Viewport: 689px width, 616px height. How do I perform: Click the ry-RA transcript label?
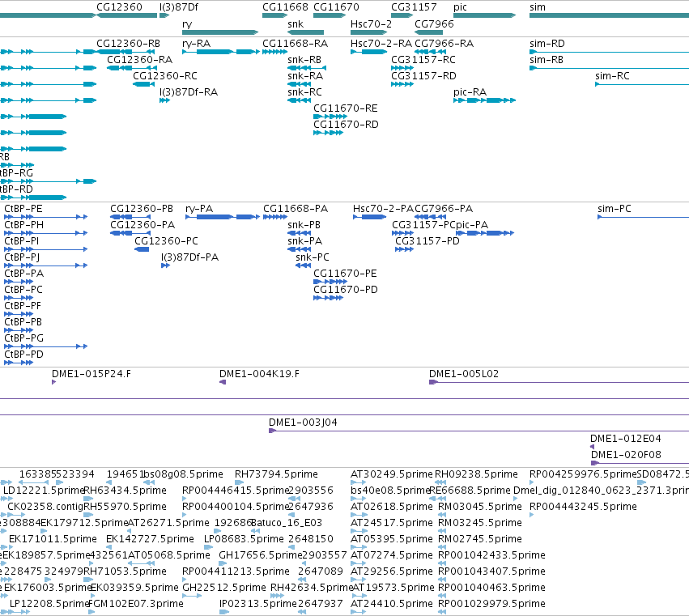197,44
